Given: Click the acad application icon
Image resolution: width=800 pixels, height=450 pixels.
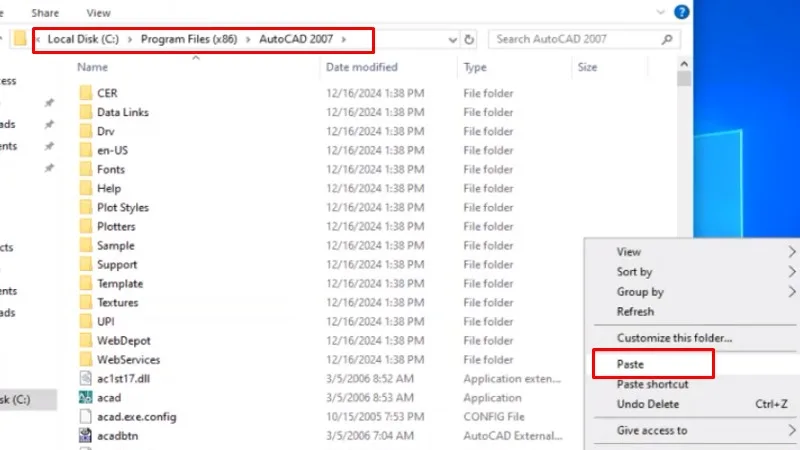Looking at the screenshot, I should (x=86, y=398).
